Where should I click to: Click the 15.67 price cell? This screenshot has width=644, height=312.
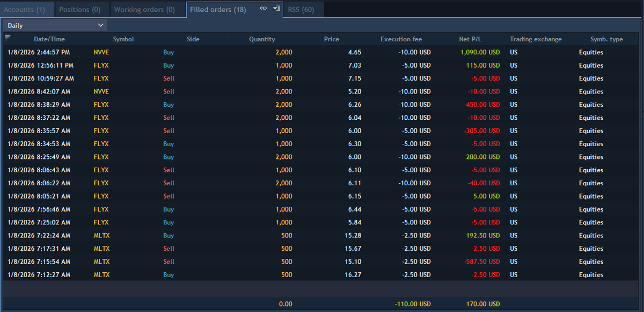point(353,249)
